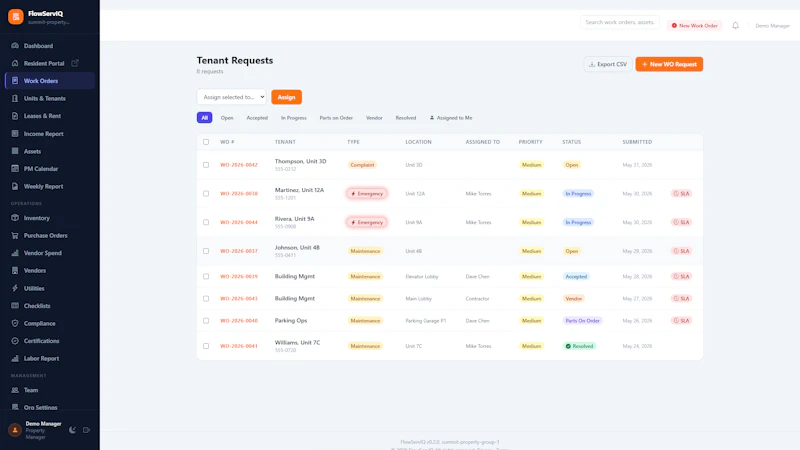Screen dimensions: 800x450
Task: Check the WO-2026-0041 row checkbox
Action: [206, 346]
